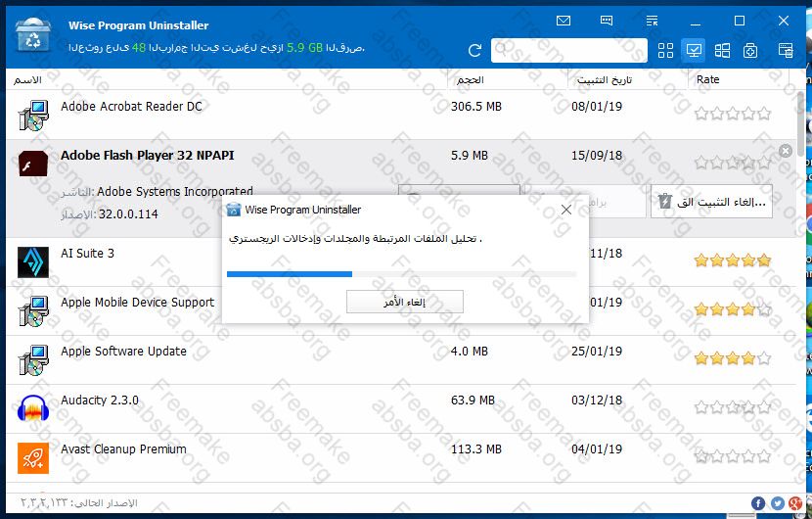This screenshot has height=519, width=812.
Task: Click the Audacity headphones icon
Action: [33, 408]
